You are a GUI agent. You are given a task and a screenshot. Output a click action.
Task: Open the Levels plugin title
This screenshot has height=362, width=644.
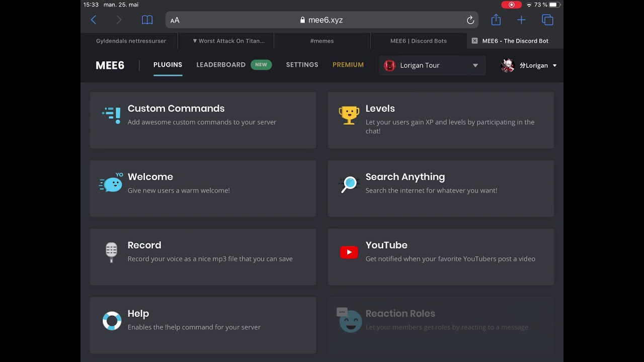(x=380, y=109)
